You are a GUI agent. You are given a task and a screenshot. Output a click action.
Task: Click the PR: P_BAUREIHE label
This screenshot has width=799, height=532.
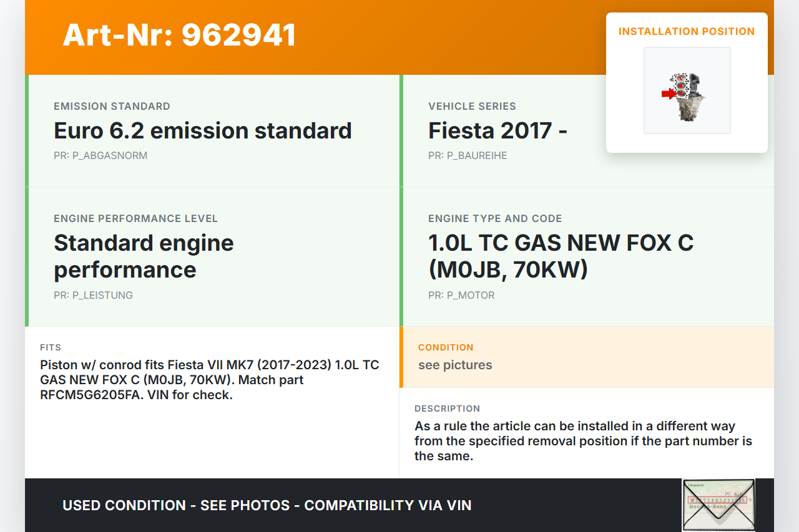click(468, 156)
